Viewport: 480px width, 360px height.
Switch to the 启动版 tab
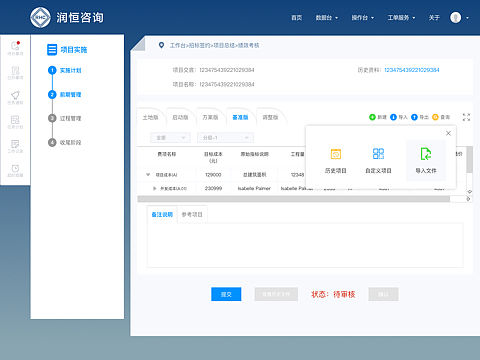(x=180, y=117)
